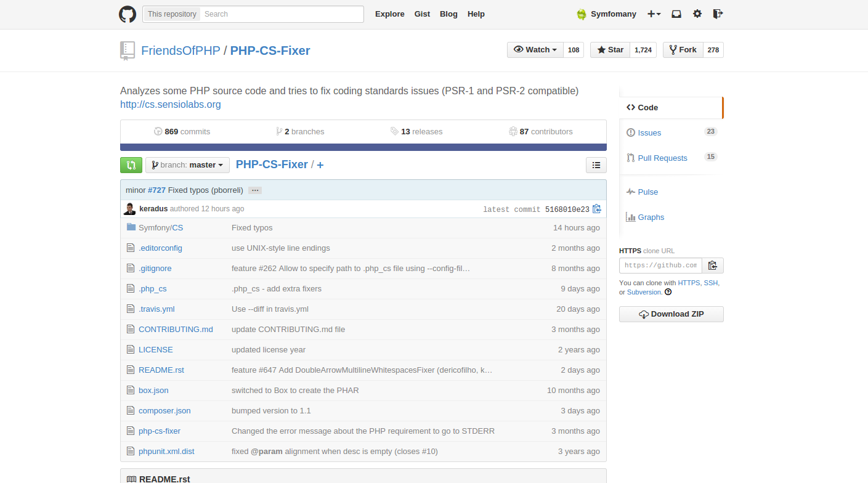This screenshot has height=483, width=868.
Task: Open latest commit 5168010e23 link
Action: 567,209
